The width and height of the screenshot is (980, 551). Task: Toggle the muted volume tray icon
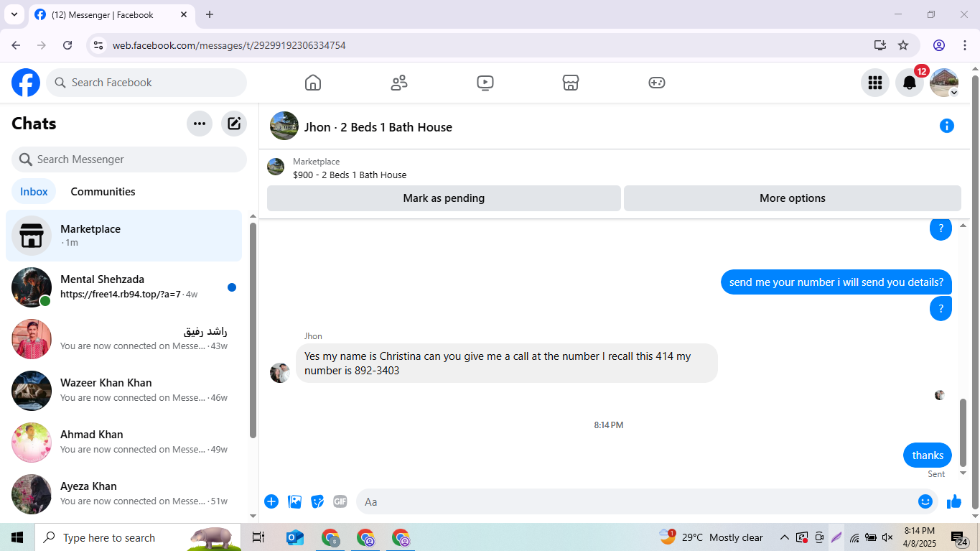[x=887, y=537]
